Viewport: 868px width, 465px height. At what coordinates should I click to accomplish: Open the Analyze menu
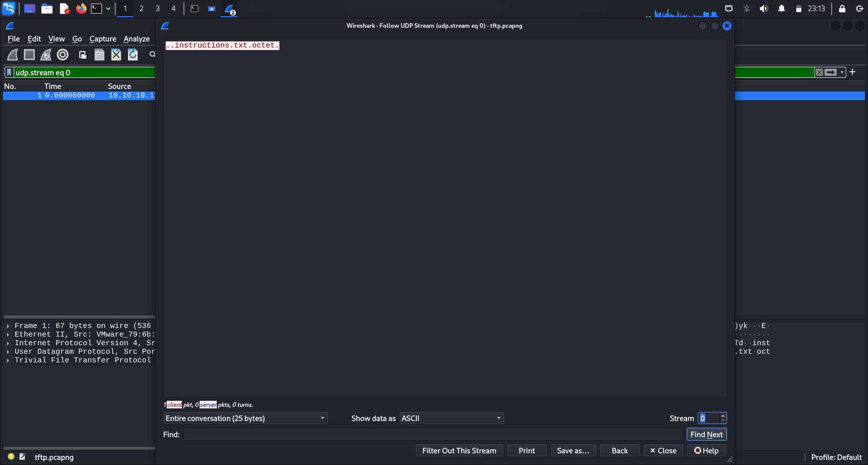click(x=136, y=39)
